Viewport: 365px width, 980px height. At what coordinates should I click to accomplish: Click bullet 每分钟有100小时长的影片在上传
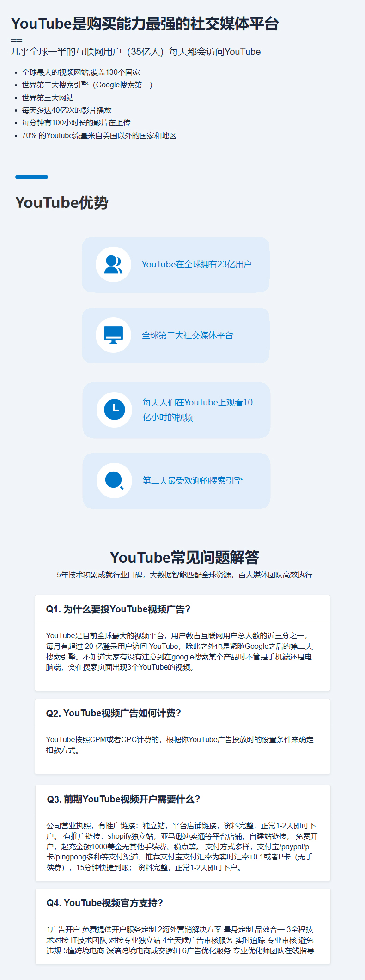[x=76, y=122]
